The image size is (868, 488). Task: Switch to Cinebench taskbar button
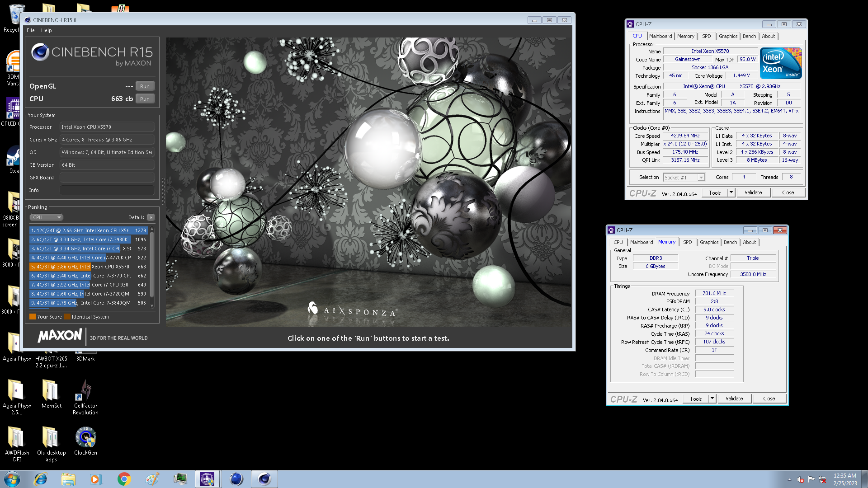(x=264, y=479)
